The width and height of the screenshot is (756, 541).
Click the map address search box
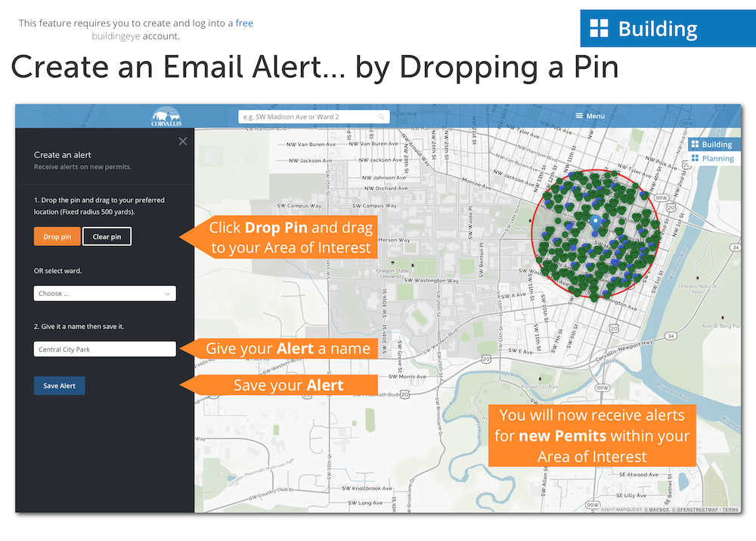click(x=314, y=117)
